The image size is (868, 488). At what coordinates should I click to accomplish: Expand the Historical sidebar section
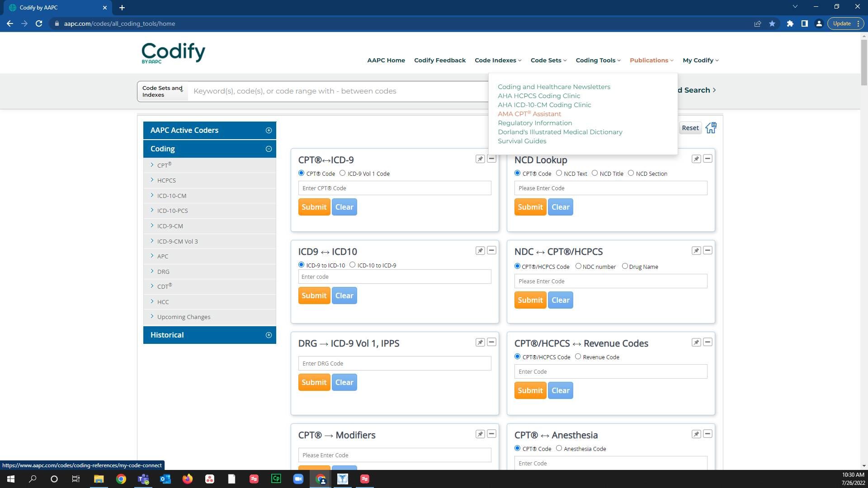tap(269, 335)
